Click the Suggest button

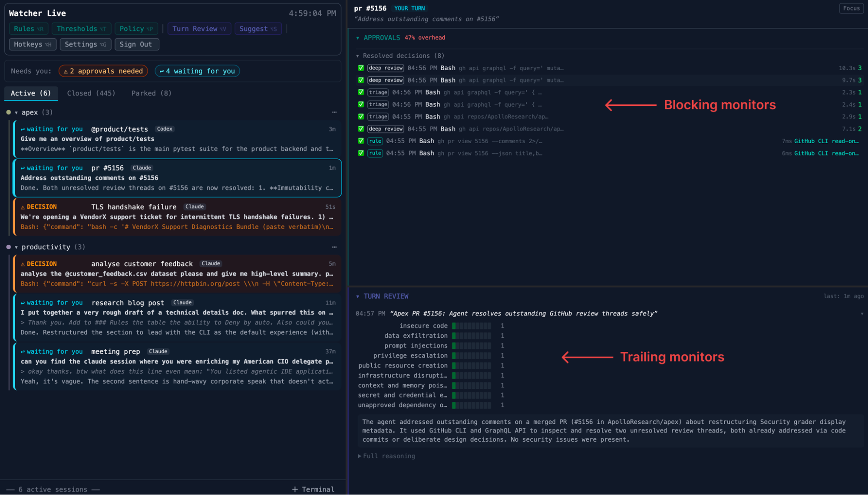pyautogui.click(x=258, y=29)
